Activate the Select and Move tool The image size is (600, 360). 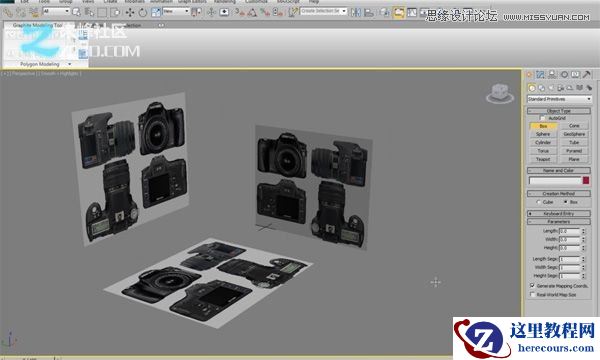pos(130,12)
